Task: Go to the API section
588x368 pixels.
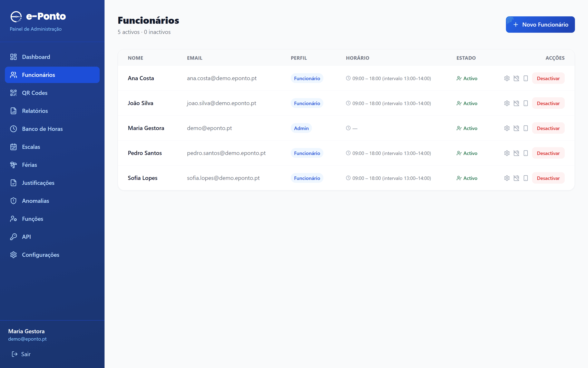Action: 52,237
